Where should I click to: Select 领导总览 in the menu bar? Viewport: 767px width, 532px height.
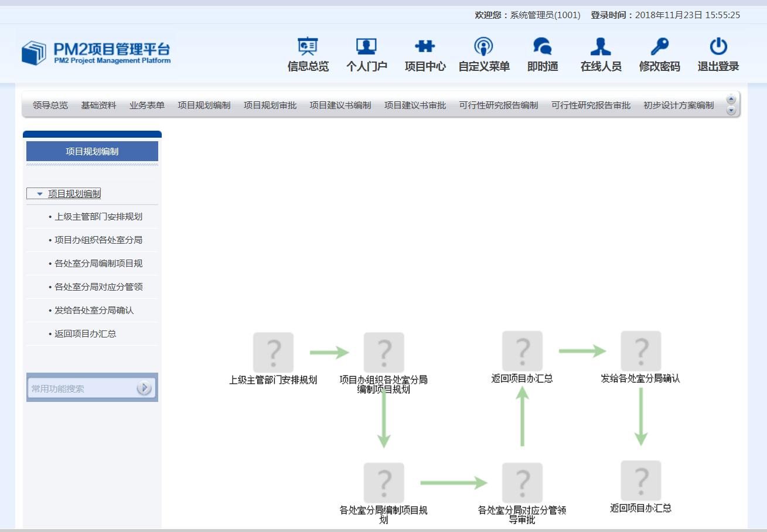click(x=50, y=105)
